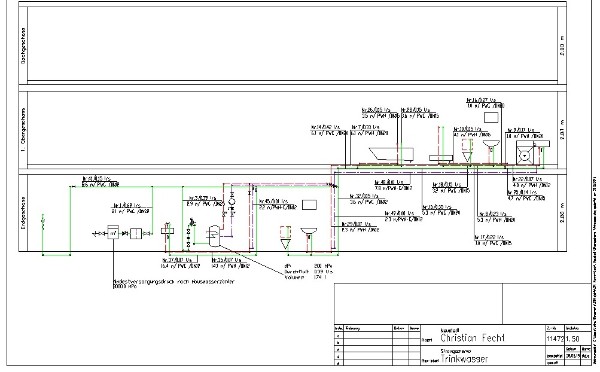Screen dimensions: 600x372
Task: Select the Mindestversorgungsdruck annotation text
Action: 173,282
